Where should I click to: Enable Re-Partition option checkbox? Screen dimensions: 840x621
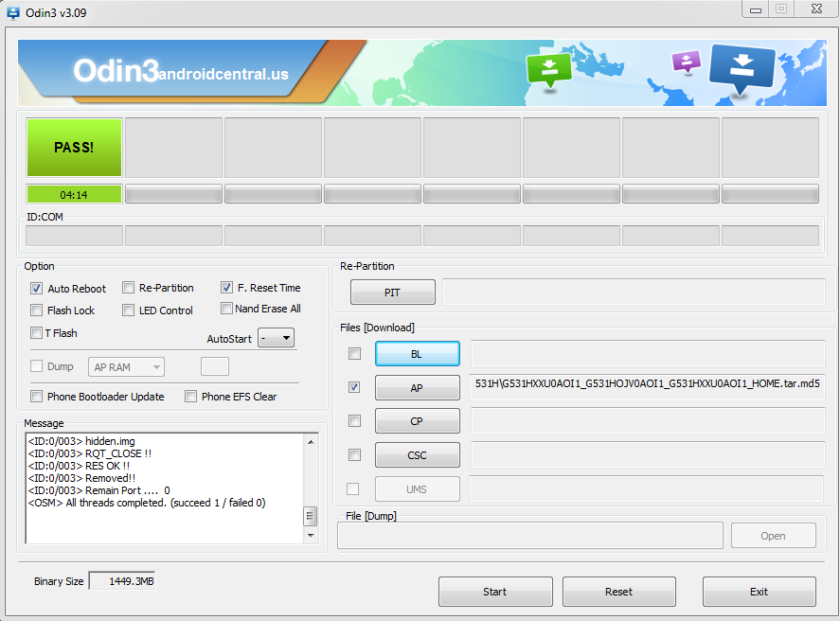[x=128, y=288]
